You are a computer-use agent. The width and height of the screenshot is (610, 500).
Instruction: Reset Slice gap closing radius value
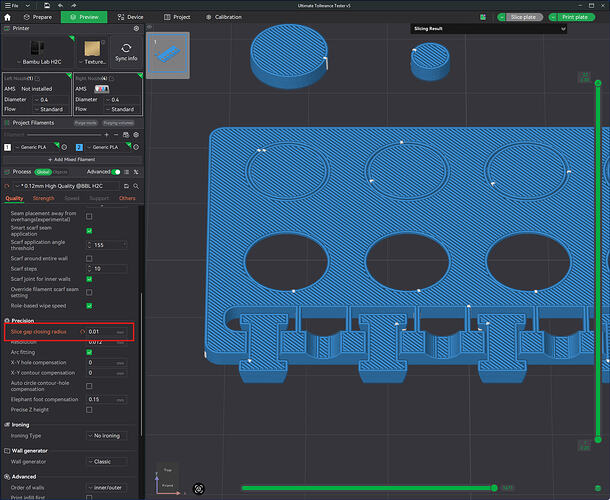82,332
